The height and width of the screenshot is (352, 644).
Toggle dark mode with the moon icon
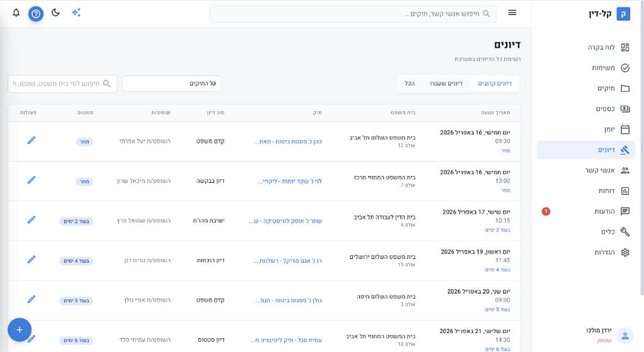click(56, 13)
